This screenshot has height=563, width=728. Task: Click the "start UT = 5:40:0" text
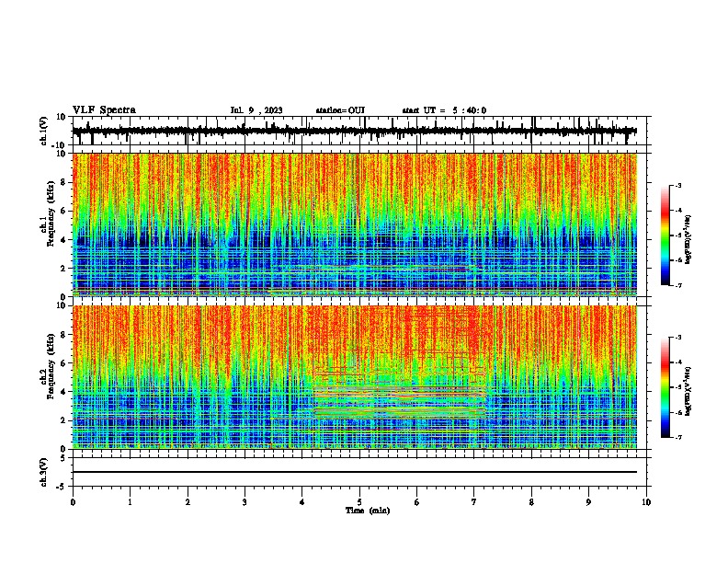click(444, 110)
